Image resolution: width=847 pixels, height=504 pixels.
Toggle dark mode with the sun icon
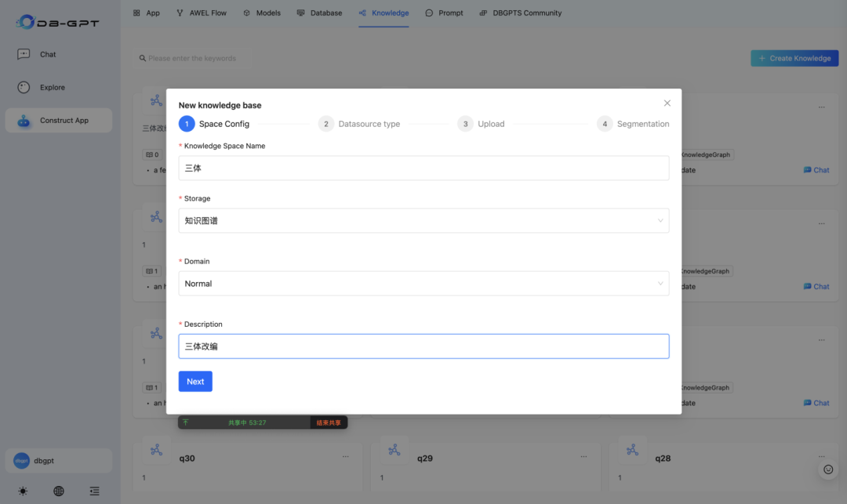pos(23,491)
